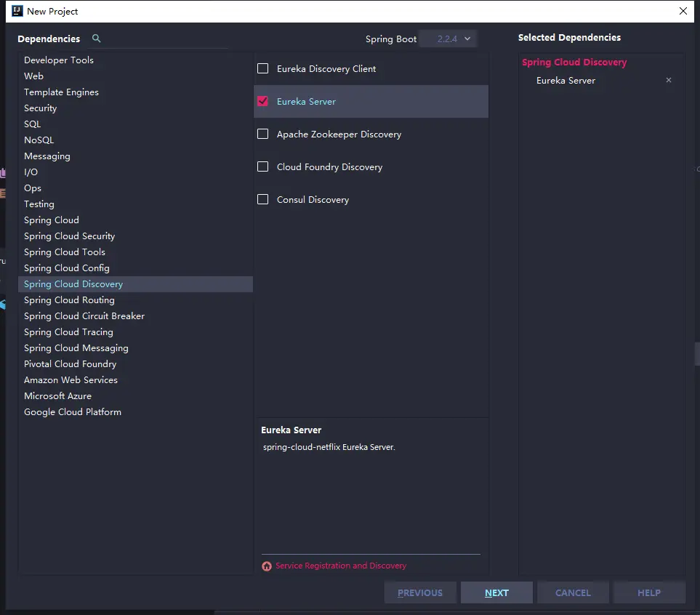Open the Messaging category
The height and width of the screenshot is (615, 700).
pos(136,156)
